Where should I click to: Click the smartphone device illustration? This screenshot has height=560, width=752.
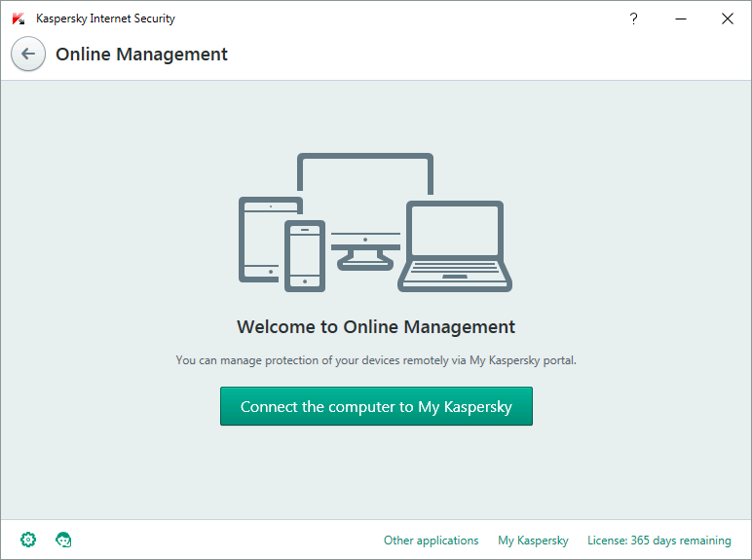(x=305, y=255)
